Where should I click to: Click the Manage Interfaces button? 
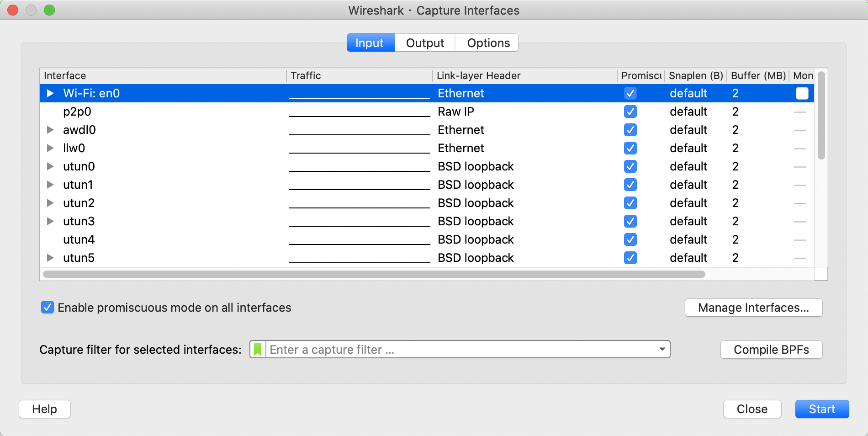click(x=753, y=308)
